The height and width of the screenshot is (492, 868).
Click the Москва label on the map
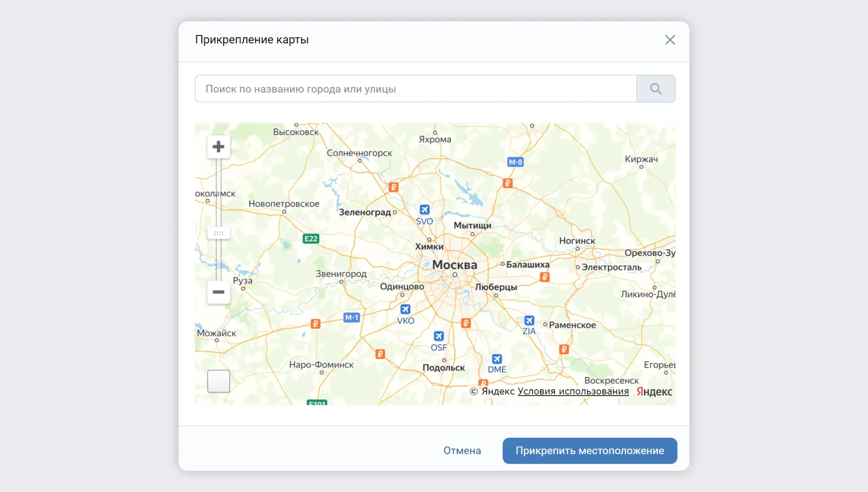coord(454,265)
